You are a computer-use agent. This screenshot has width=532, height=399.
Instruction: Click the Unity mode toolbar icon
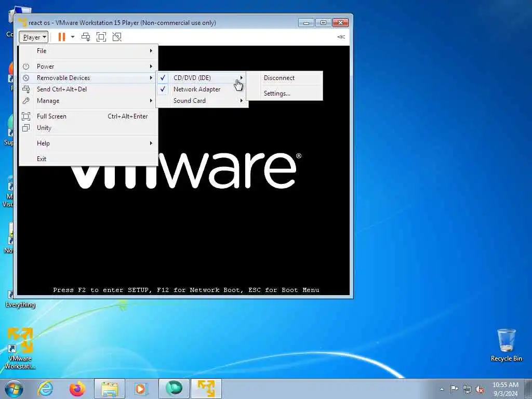117,37
